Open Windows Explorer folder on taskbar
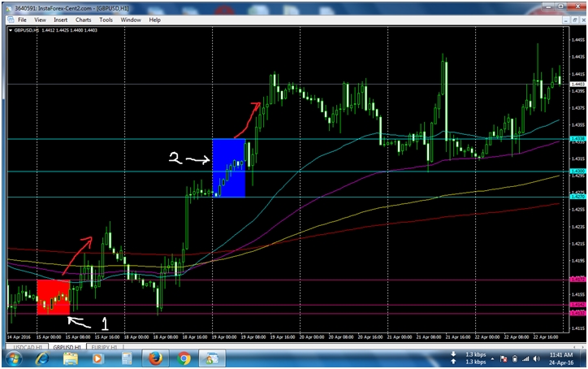 point(70,359)
